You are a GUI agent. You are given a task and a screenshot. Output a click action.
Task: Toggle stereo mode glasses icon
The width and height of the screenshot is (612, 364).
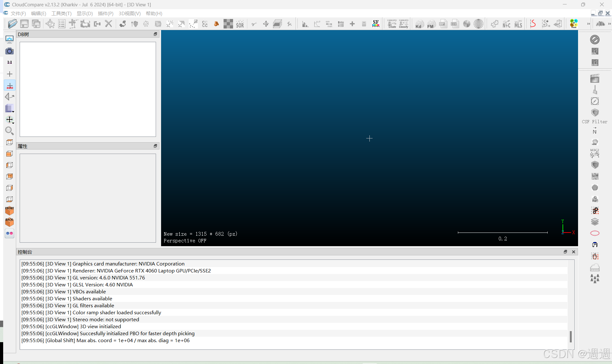point(10,233)
